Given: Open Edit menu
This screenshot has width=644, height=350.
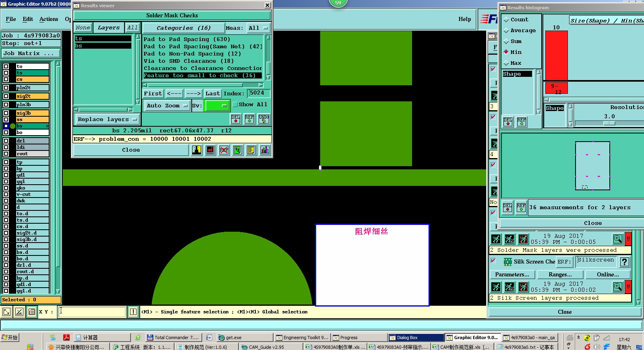Looking at the screenshot, I should point(28,19).
